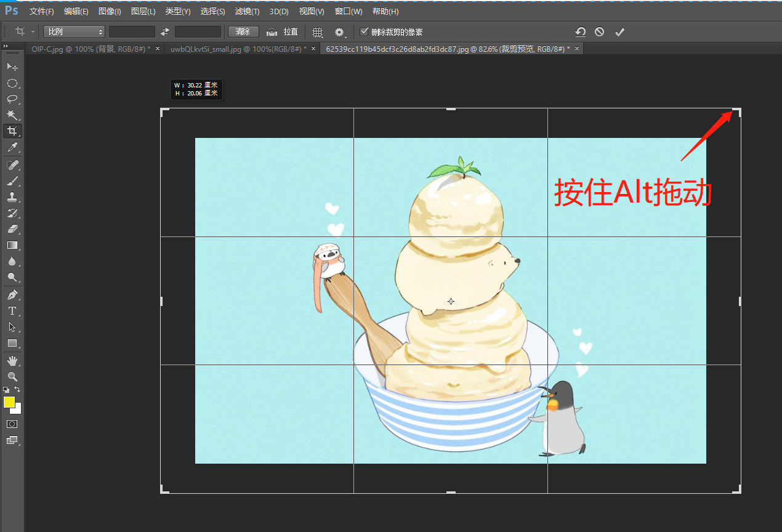Screen dimensions: 782x532
Task: Open the 帮助(H) menu
Action: [385, 12]
